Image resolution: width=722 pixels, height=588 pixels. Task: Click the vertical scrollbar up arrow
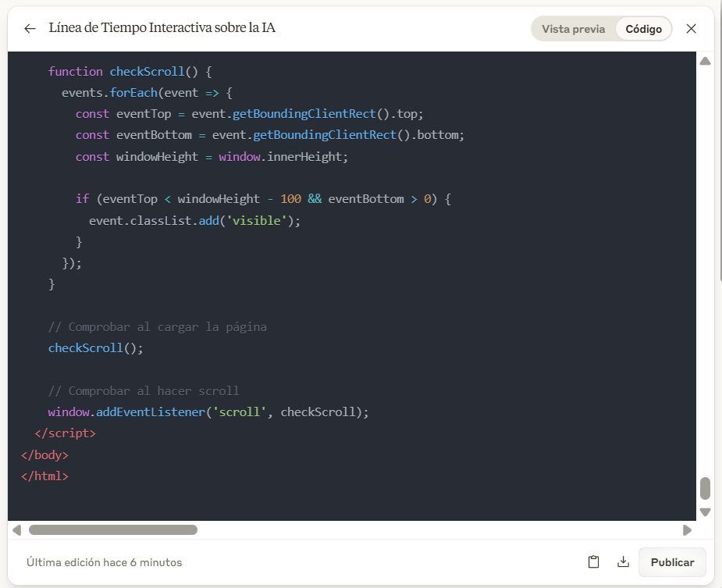coord(705,61)
